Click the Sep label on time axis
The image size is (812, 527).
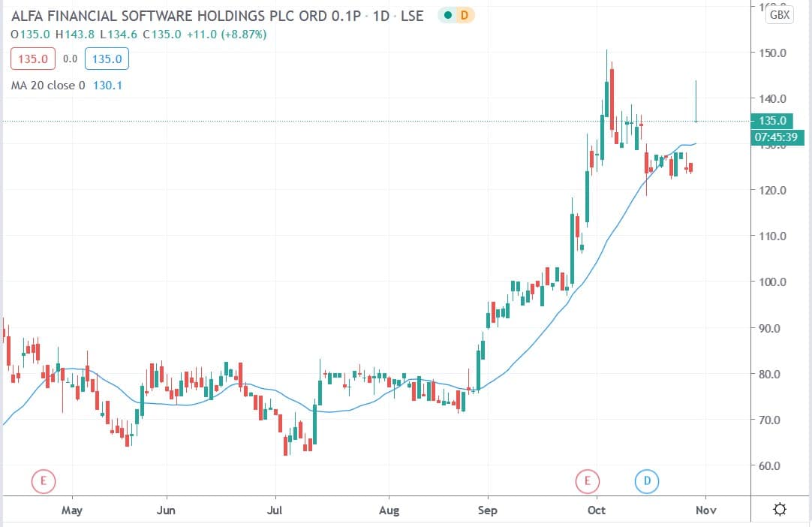coord(487,510)
